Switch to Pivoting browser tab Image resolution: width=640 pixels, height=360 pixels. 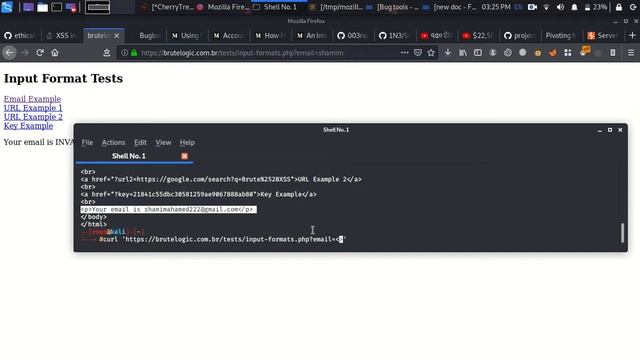click(562, 36)
